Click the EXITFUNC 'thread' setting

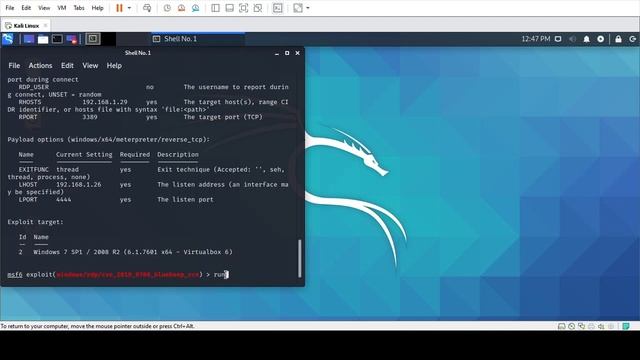[x=67, y=169]
